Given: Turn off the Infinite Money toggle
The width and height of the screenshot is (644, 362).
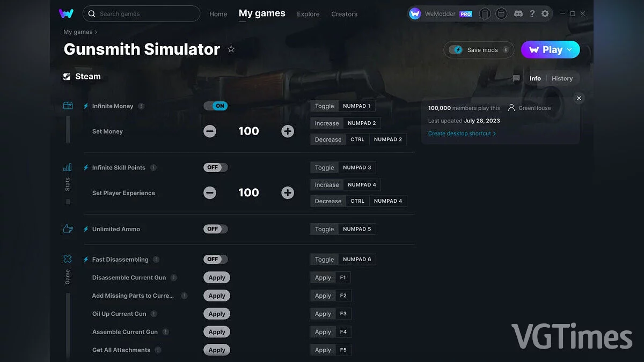Looking at the screenshot, I should click(x=216, y=106).
